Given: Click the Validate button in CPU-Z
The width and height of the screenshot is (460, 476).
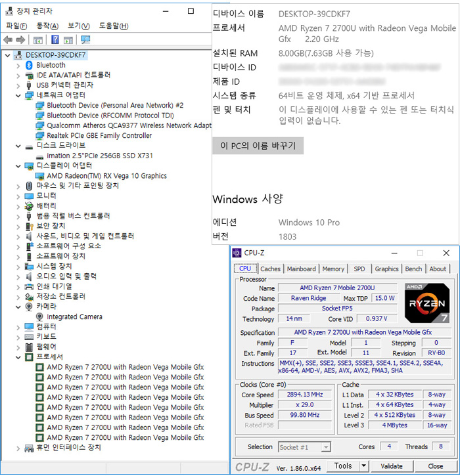Looking at the screenshot, I should pos(392,466).
